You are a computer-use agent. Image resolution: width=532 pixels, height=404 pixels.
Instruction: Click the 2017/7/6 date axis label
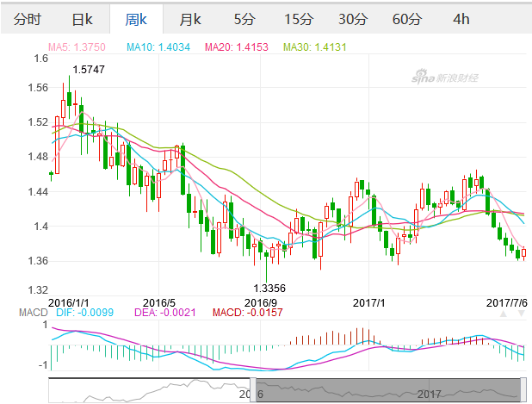click(507, 302)
